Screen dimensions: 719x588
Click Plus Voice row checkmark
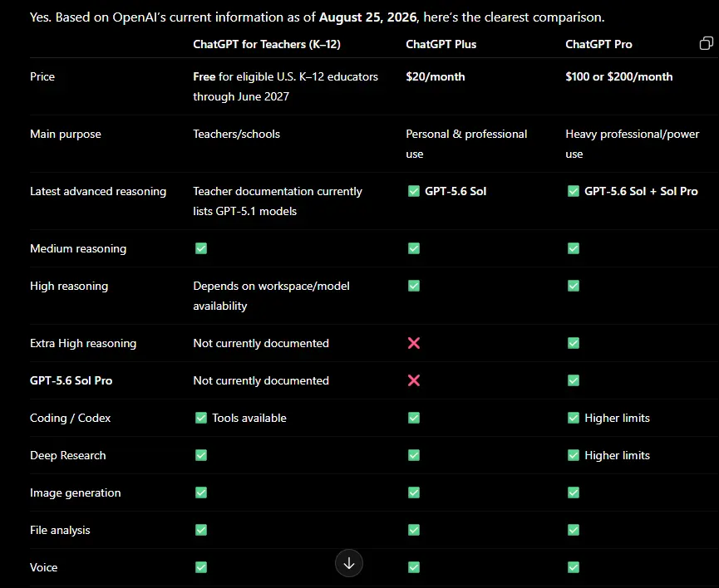[x=414, y=567]
